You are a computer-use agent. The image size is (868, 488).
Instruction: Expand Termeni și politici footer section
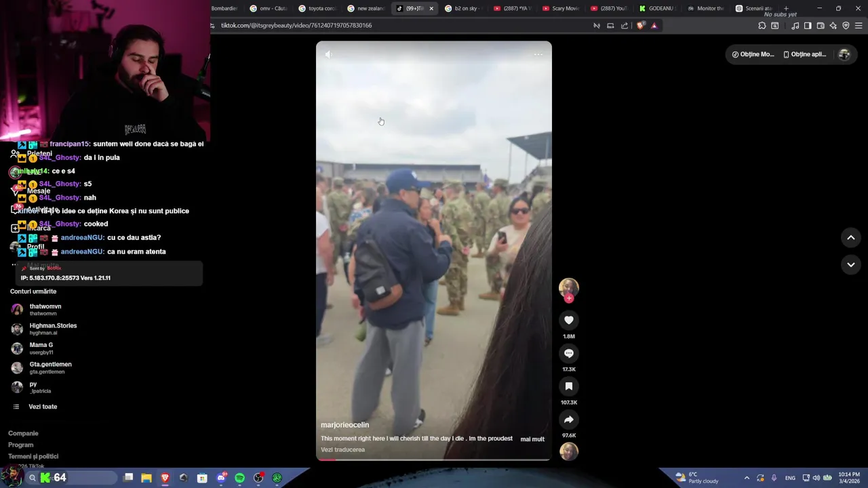tap(33, 456)
